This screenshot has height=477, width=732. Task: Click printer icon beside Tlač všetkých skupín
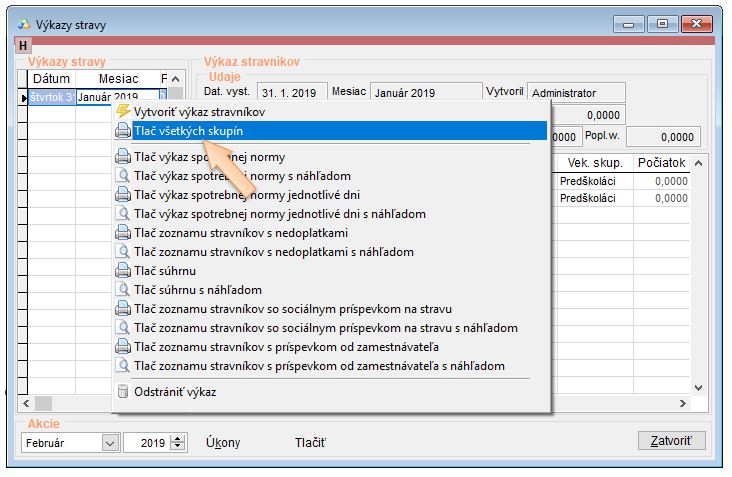coord(123,131)
